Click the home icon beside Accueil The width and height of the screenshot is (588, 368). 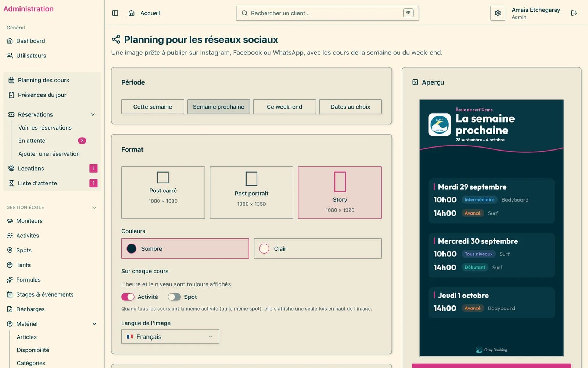pos(131,13)
